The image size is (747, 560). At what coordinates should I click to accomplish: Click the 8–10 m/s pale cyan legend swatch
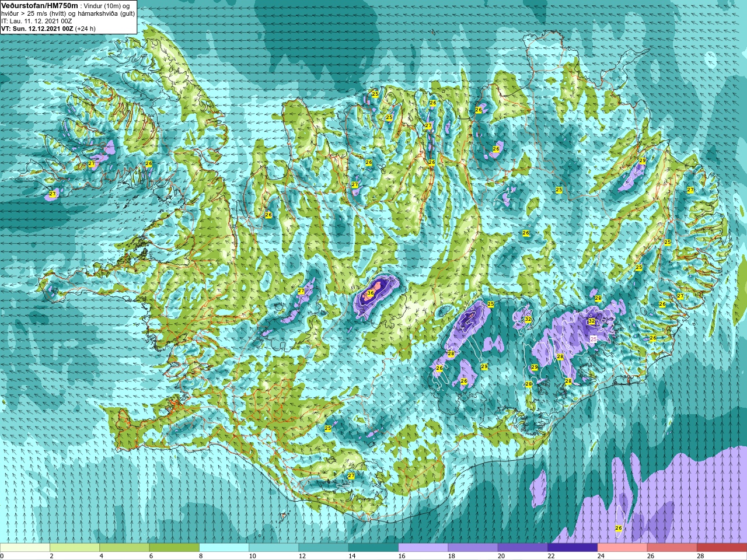coord(224,548)
